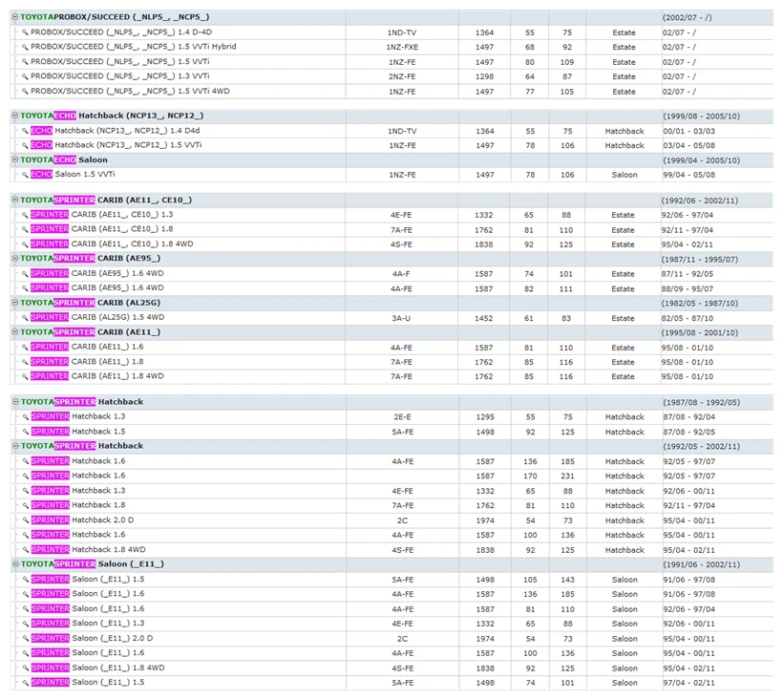Open SPRINTER Saloon (_E11_) 1.6 81 kW link
This screenshot has height=700, width=783.
pyautogui.click(x=88, y=608)
